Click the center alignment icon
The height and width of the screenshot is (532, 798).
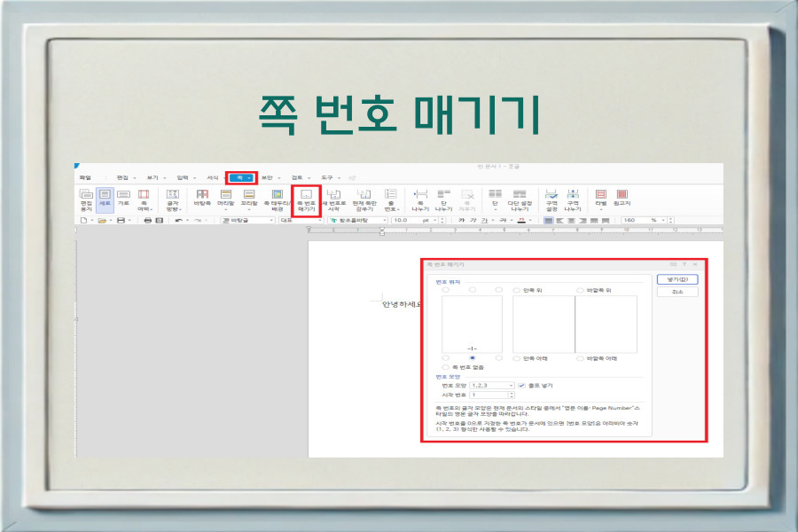pyautogui.click(x=572, y=221)
